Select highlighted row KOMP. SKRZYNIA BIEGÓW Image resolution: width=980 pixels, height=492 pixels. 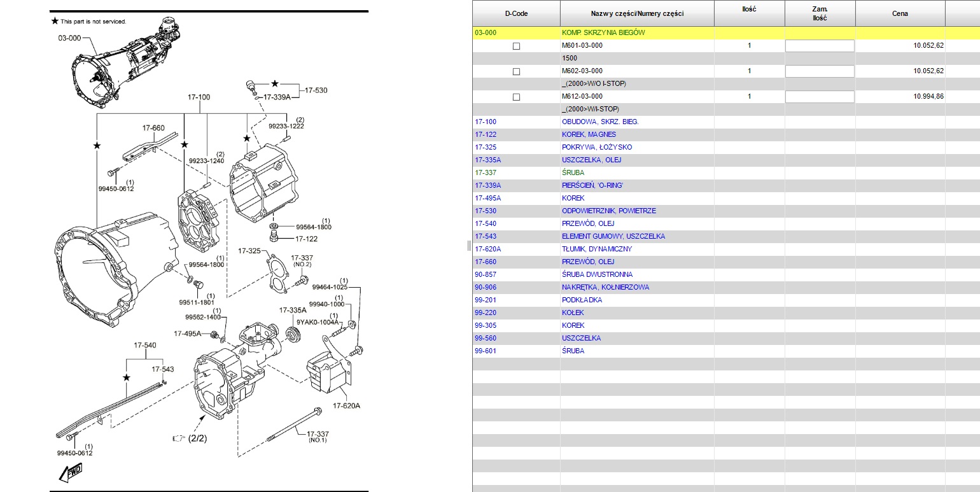tap(726, 32)
